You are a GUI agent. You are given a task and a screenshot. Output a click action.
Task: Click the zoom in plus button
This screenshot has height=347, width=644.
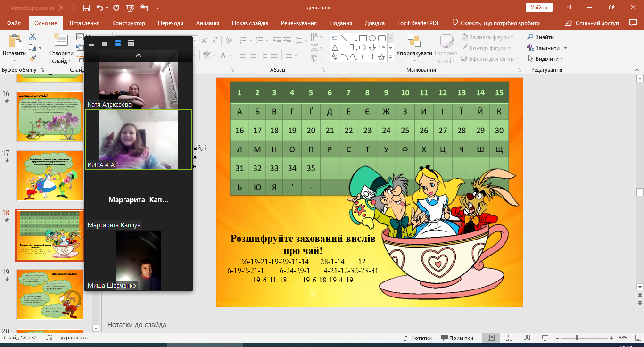click(x=611, y=338)
